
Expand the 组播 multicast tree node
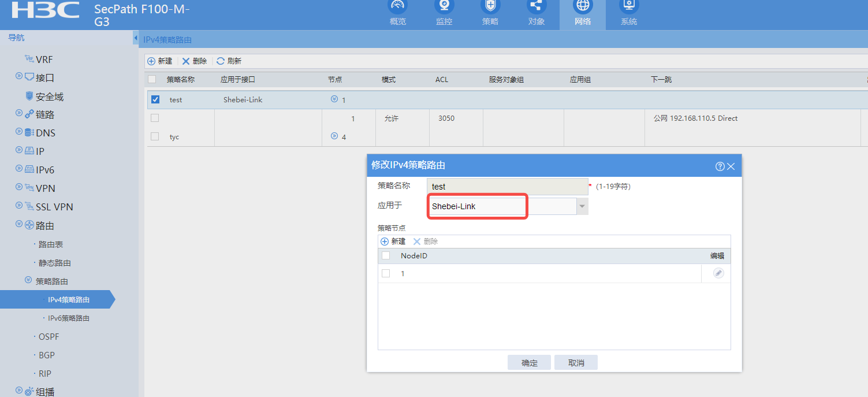point(19,391)
